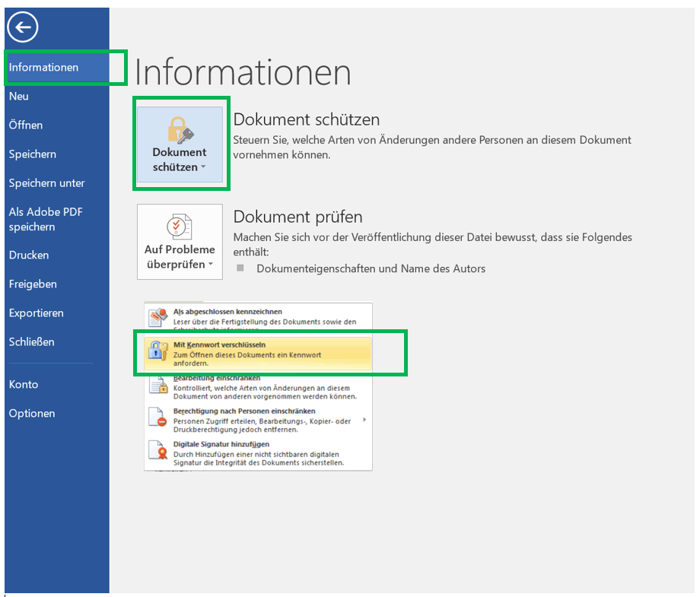Viewport: 700px width, 597px height.
Task: Open Exportieren in the sidebar
Action: point(37,313)
